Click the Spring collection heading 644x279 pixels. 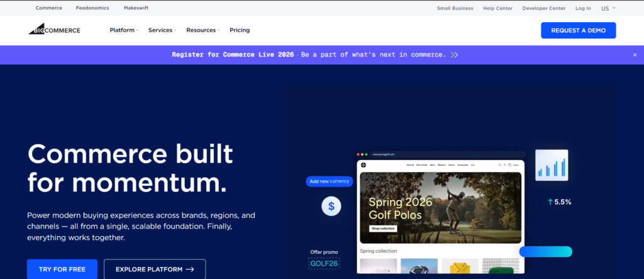378,251
